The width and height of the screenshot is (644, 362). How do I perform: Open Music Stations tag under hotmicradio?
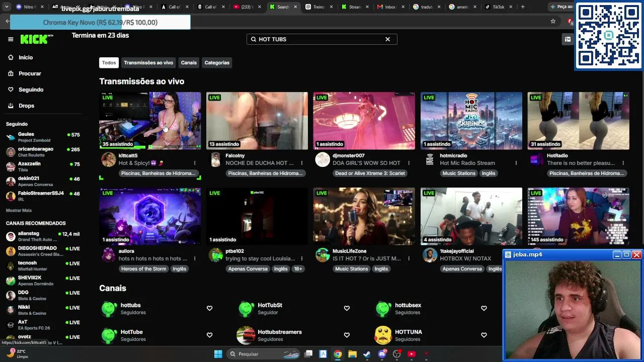459,173
